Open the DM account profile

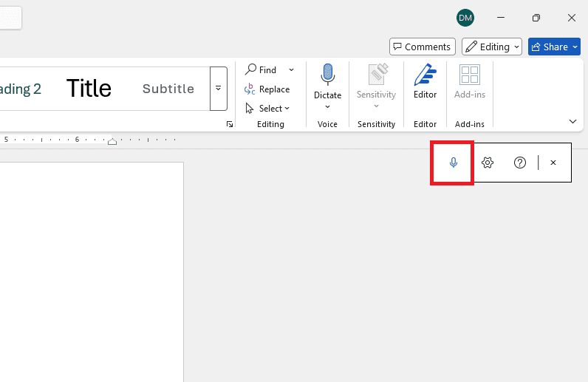465,18
